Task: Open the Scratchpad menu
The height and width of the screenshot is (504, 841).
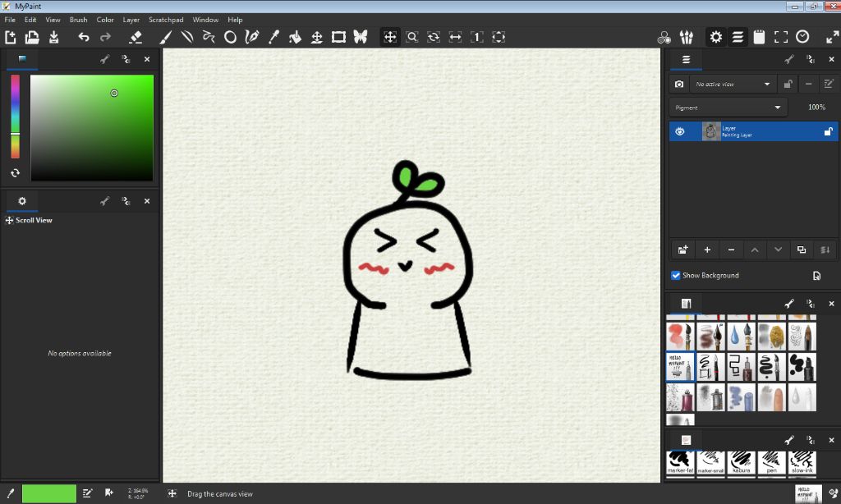Action: tap(166, 20)
